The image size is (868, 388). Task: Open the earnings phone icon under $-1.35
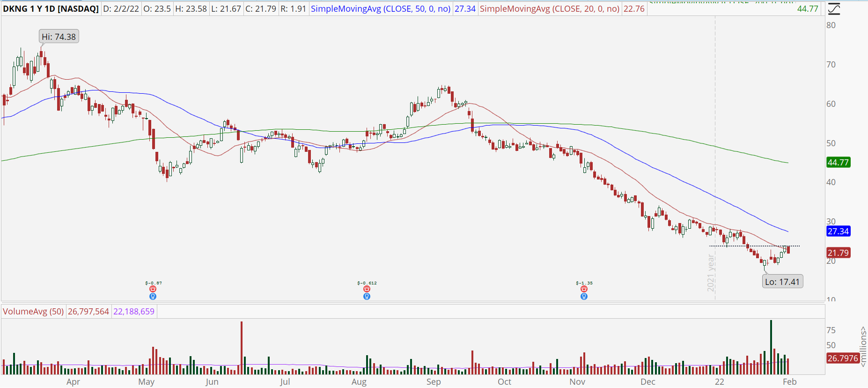(x=584, y=289)
